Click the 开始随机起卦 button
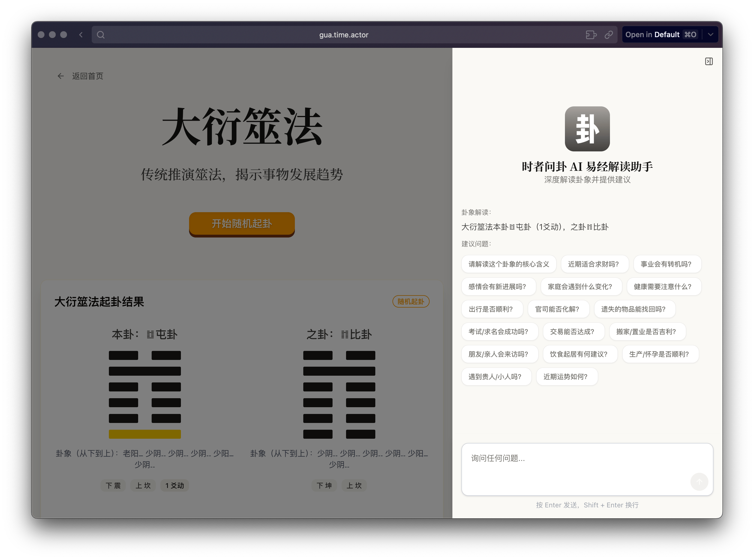 [242, 224]
